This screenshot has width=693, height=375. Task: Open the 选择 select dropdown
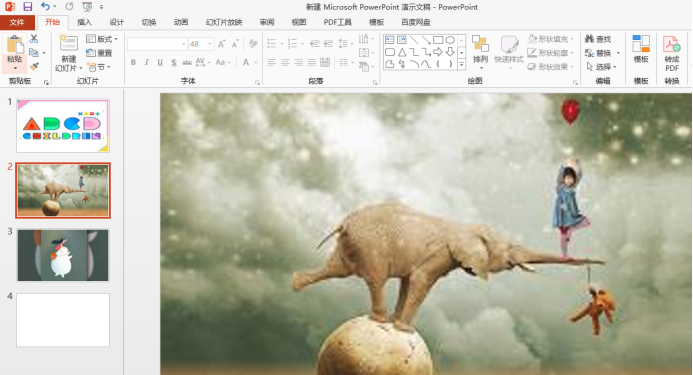[x=602, y=67]
